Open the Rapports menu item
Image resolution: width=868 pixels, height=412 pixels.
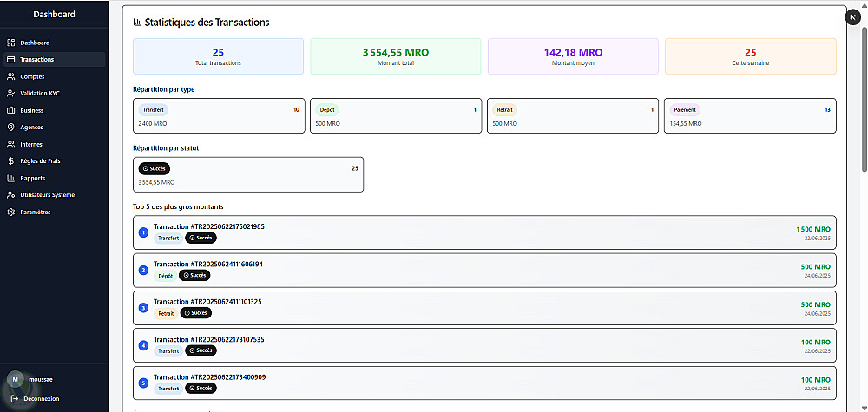(32, 178)
